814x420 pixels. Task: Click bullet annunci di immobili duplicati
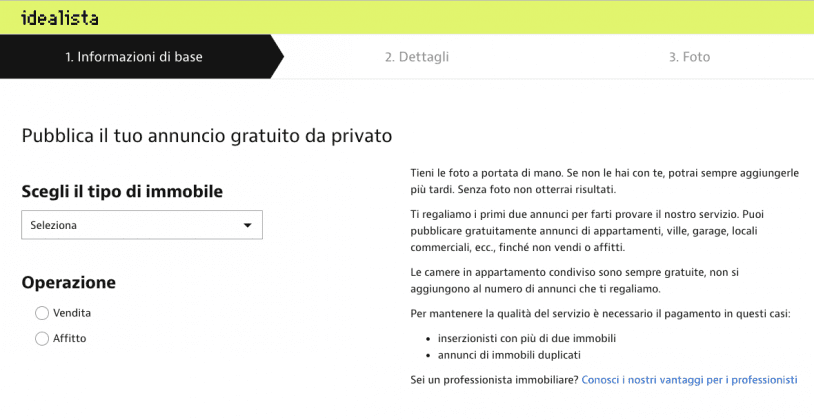509,354
